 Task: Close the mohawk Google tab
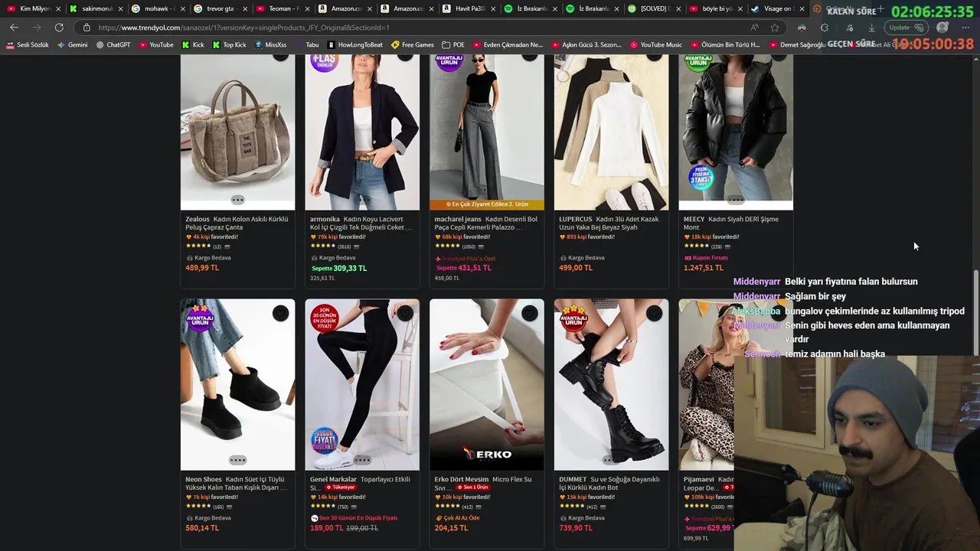(x=184, y=9)
